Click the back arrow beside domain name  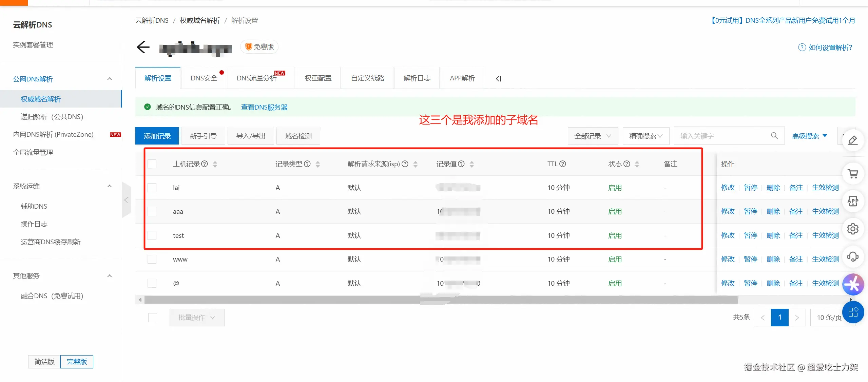[x=143, y=47]
